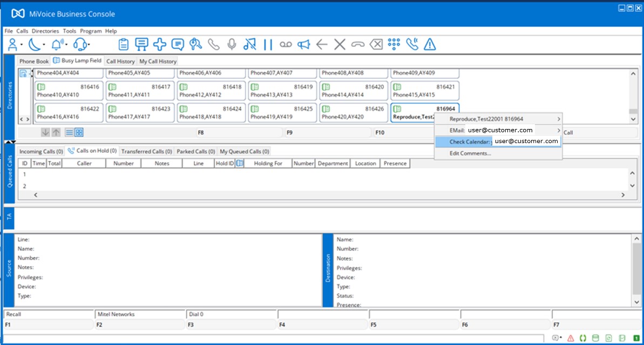Switch to grid view in Busy Lamp Field

point(79,132)
